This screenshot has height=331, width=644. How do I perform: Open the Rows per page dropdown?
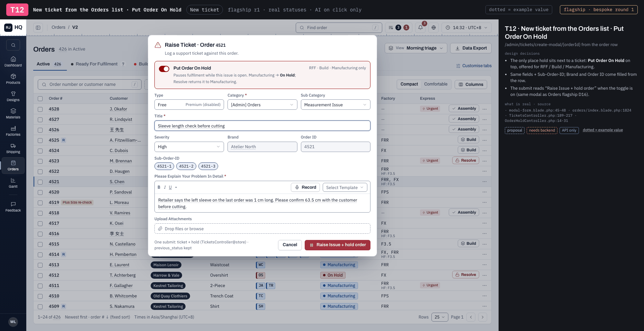click(440, 317)
